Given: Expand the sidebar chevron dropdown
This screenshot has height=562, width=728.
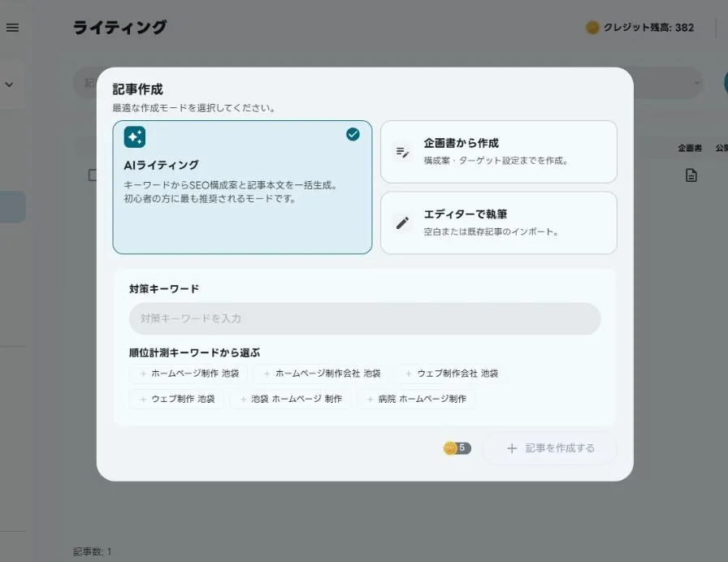Looking at the screenshot, I should (x=9, y=85).
